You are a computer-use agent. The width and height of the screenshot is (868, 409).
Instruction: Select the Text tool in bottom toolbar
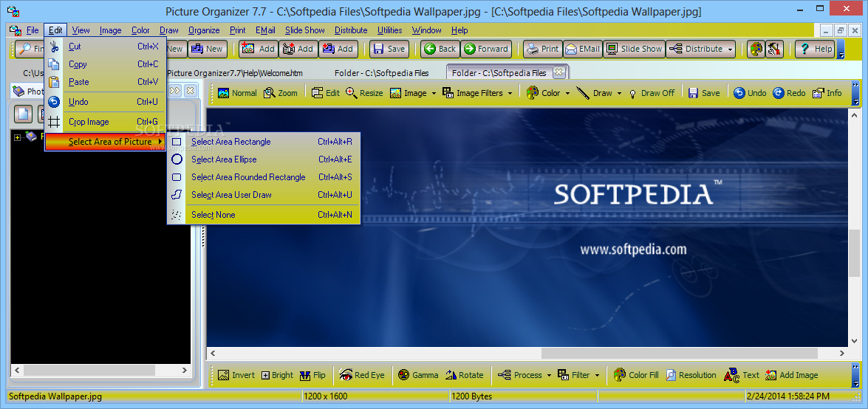tap(742, 375)
